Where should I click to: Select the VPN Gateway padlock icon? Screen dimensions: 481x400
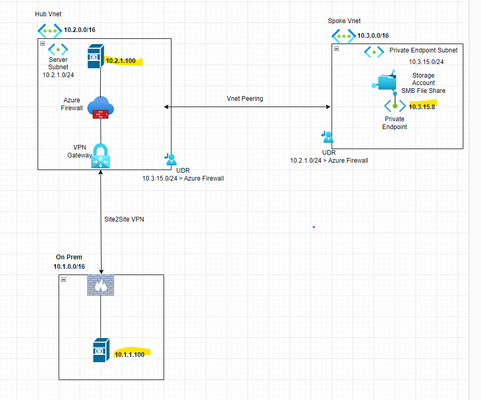coord(101,156)
